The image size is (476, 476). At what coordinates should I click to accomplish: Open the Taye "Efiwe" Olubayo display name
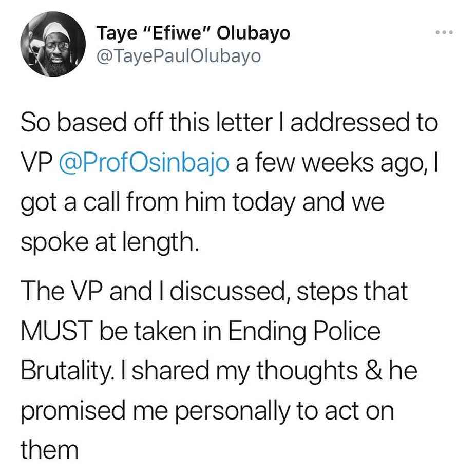pyautogui.click(x=194, y=33)
